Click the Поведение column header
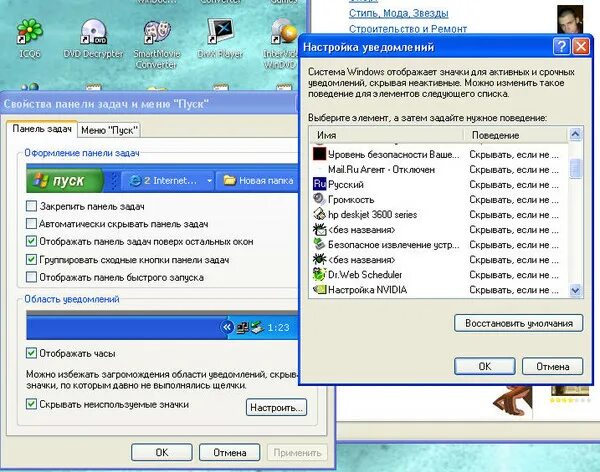 (x=516, y=135)
